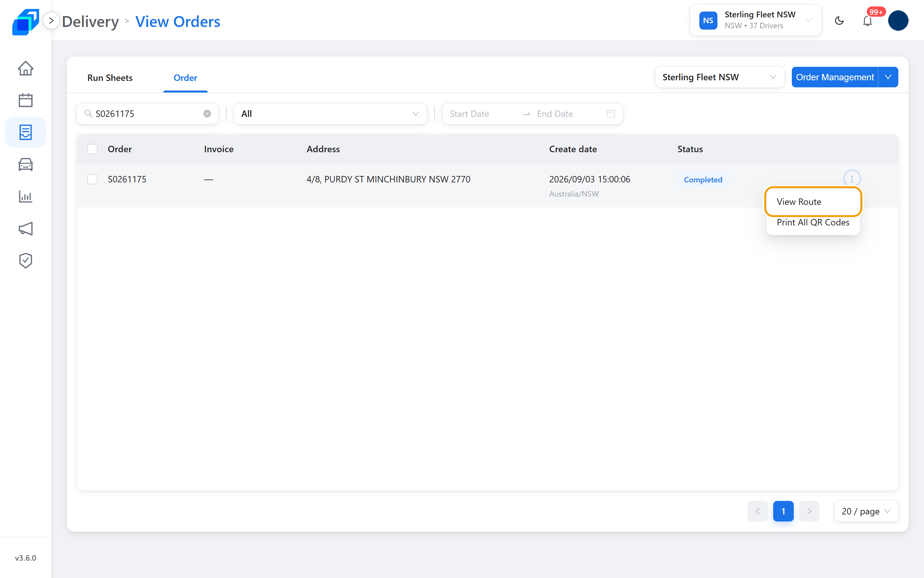Open the calendar schedule sidebar icon
The image size is (924, 578).
(x=26, y=101)
